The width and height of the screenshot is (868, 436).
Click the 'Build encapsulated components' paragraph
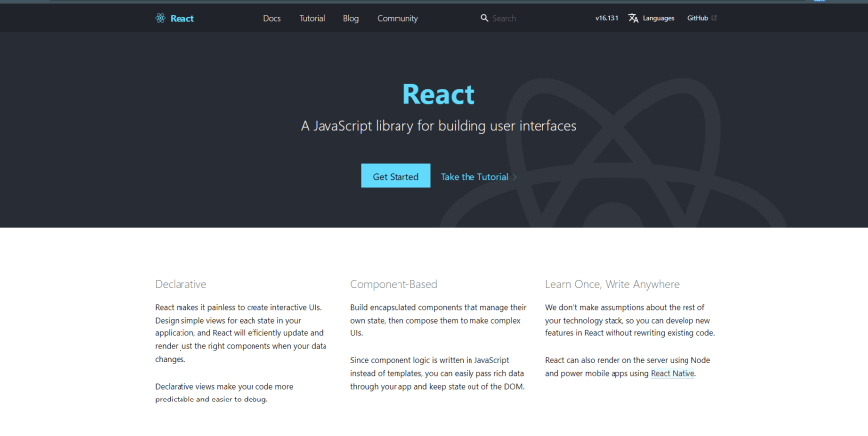(438, 321)
